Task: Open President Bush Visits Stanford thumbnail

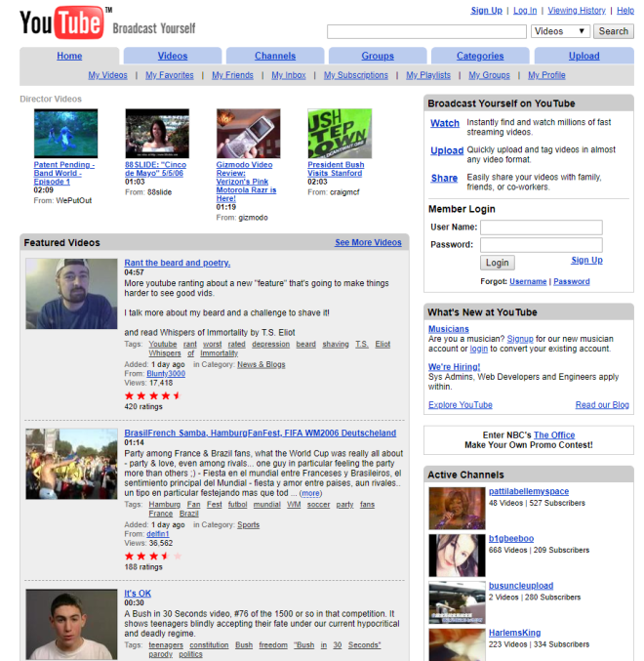Action: click(339, 133)
